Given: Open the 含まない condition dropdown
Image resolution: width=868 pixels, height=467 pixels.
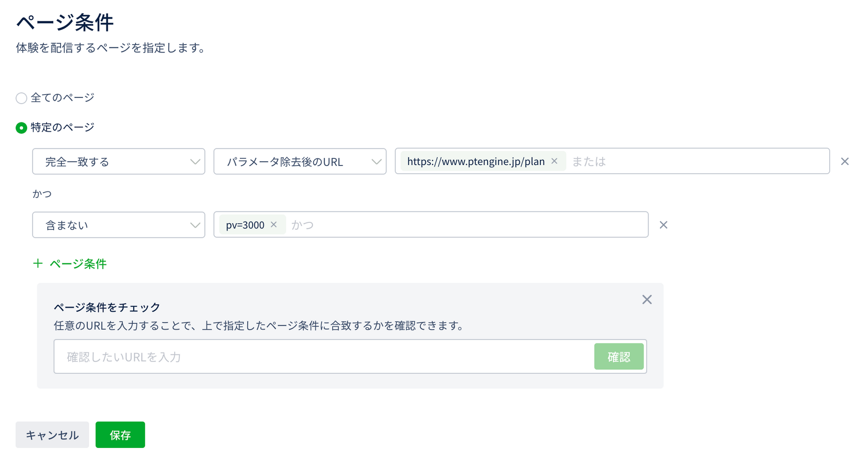Looking at the screenshot, I should (x=118, y=225).
